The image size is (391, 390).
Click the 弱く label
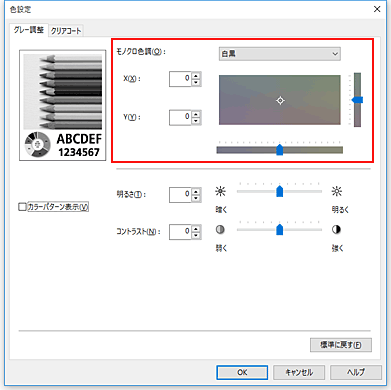coord(221,248)
